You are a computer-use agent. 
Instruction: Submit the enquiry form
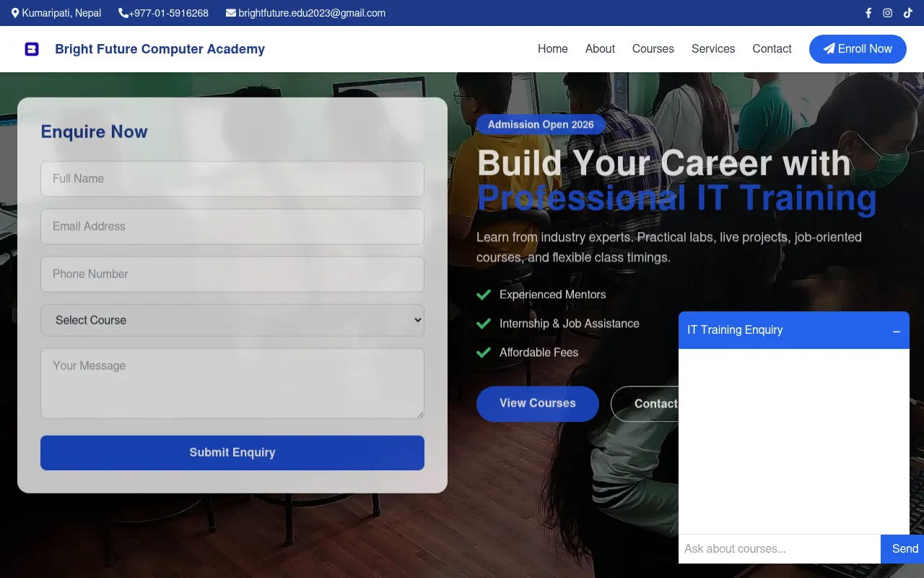232,453
